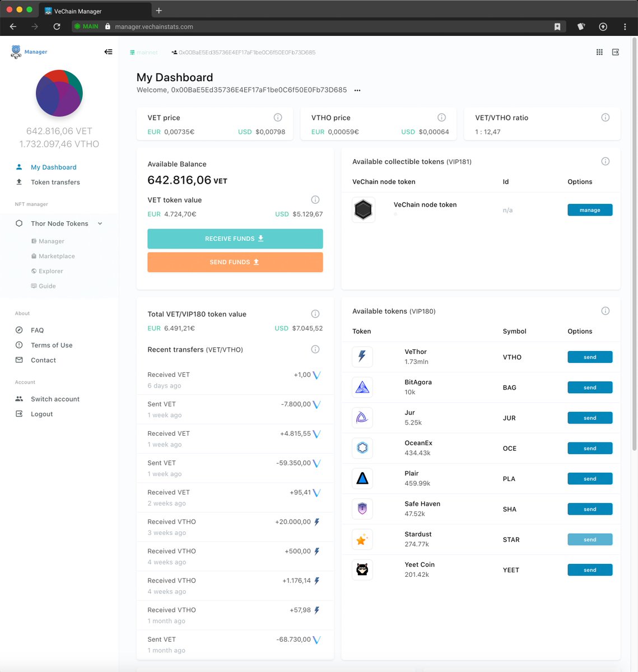
Task: Open Marketplace under Thor Node Tokens
Action: point(57,256)
